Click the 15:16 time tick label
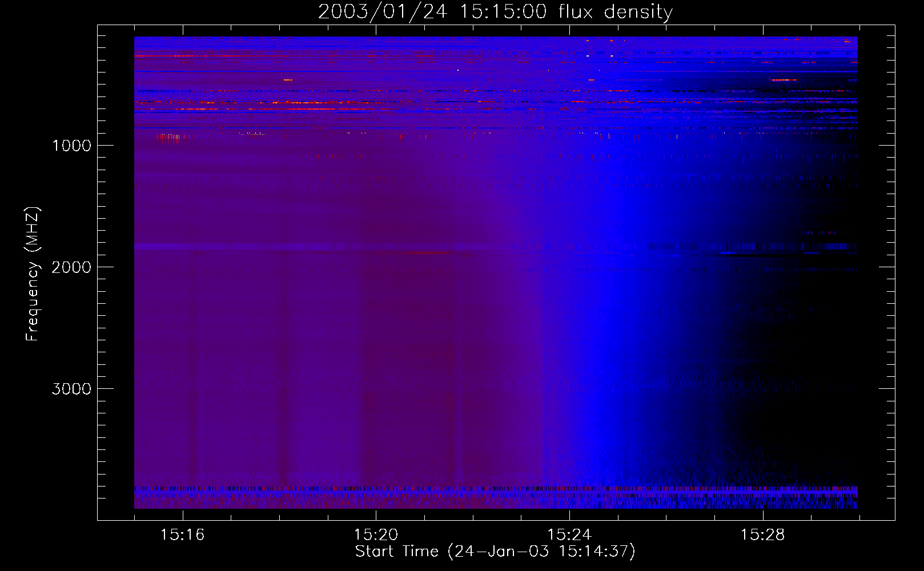The image size is (924, 571). coord(182,534)
